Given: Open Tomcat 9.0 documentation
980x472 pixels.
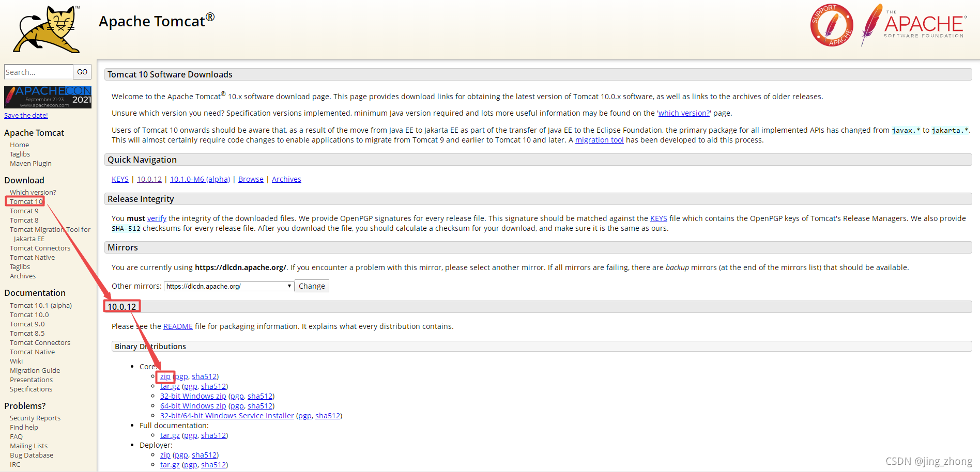Looking at the screenshot, I should 27,324.
